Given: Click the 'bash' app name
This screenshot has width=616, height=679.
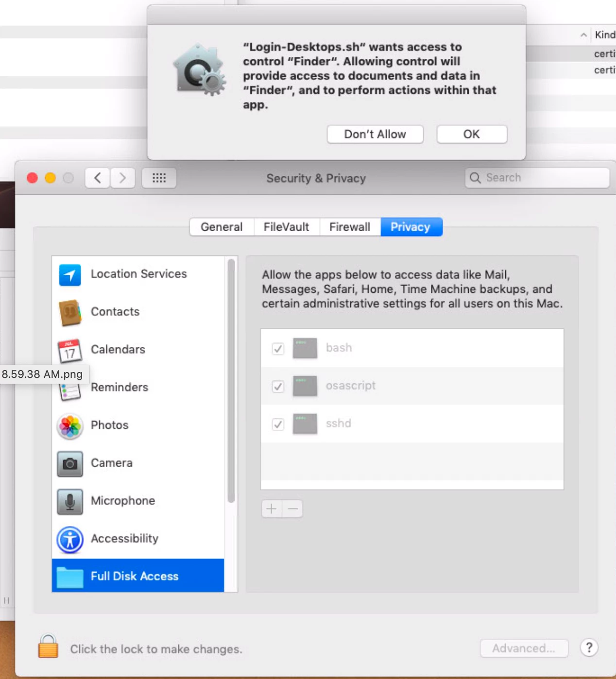Looking at the screenshot, I should pyautogui.click(x=339, y=348).
